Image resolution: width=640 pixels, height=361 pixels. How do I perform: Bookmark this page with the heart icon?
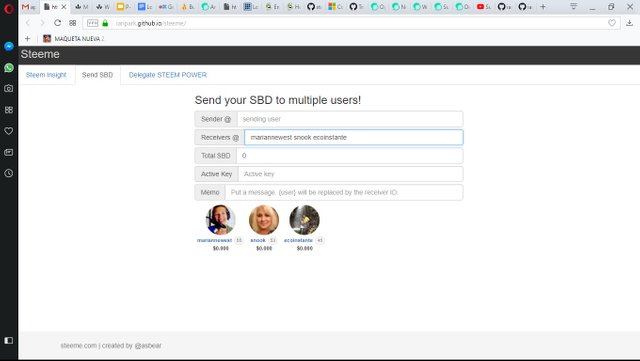[612, 23]
